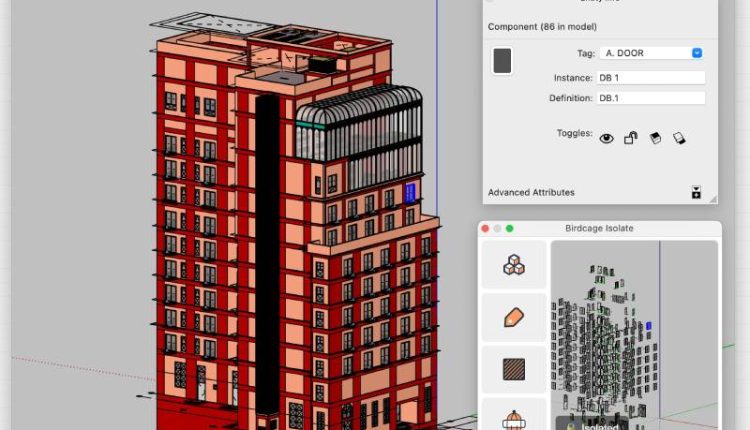Select the tag icon in Birdcage Isolate

tap(514, 317)
